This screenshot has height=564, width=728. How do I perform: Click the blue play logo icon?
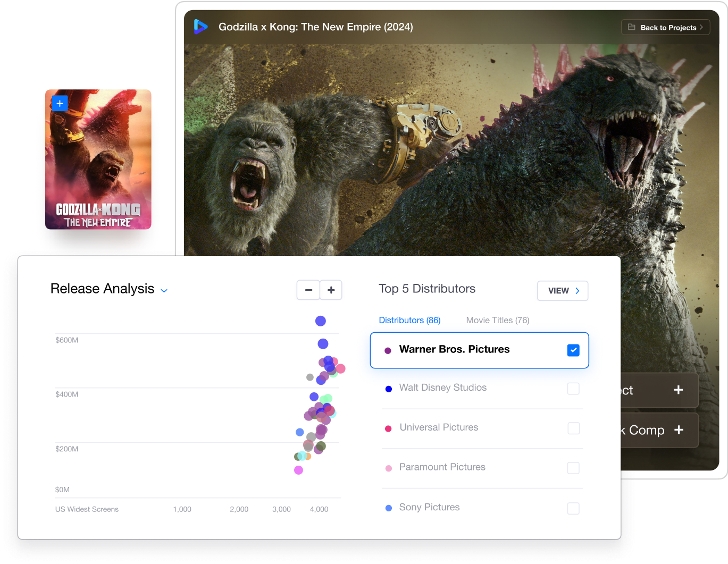click(200, 27)
